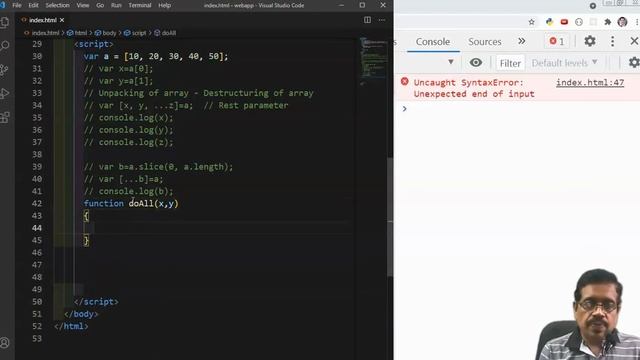Image resolution: width=640 pixels, height=360 pixels.
Task: Open the editor More Actions ellipsis in VS Code
Action: pyautogui.click(x=382, y=20)
